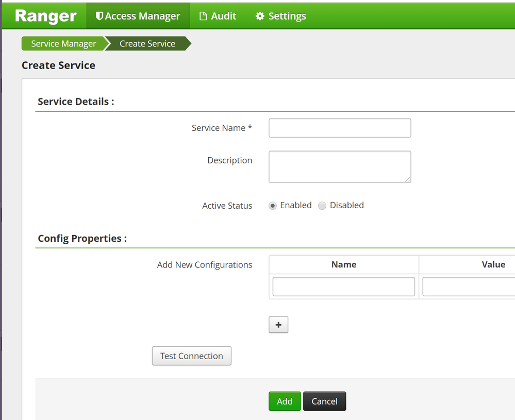Image resolution: width=515 pixels, height=420 pixels.
Task: Click the Test Connection button
Action: tap(191, 356)
